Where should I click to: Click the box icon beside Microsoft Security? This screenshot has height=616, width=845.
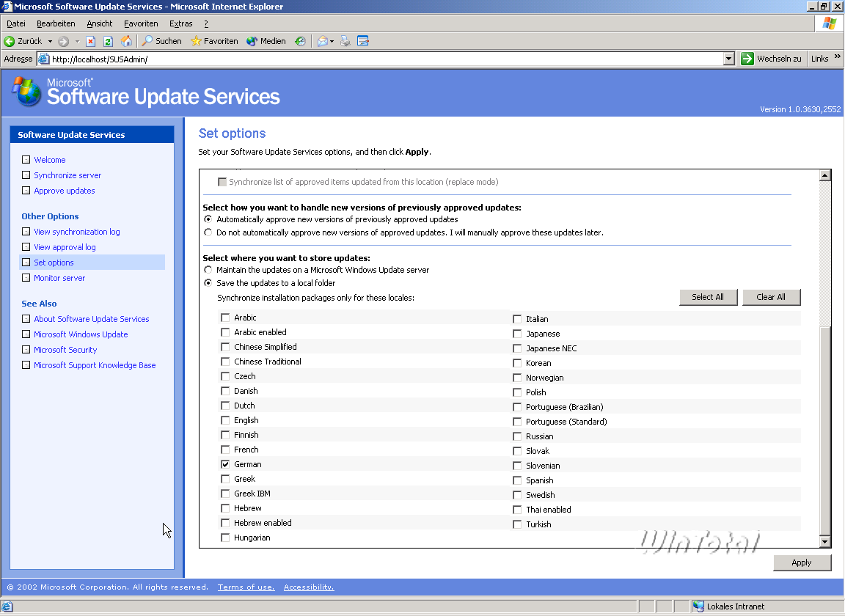[x=26, y=349]
